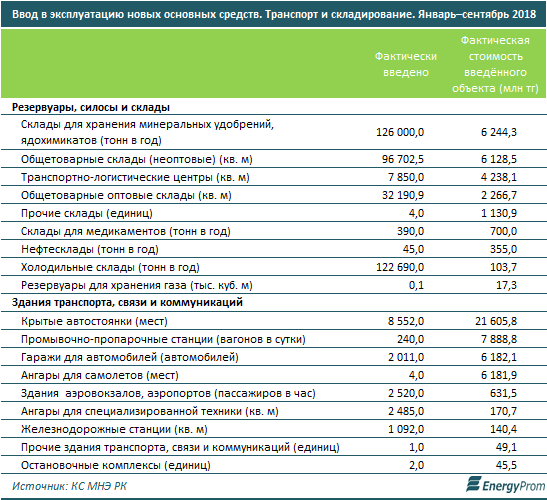Click the value 21 605,8
Screen dimensions: 547x500
[x=496, y=321]
